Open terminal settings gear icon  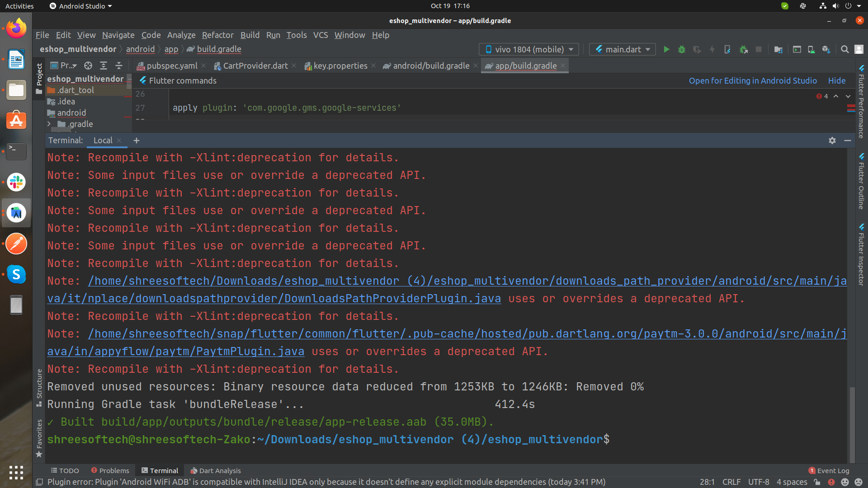click(x=832, y=141)
